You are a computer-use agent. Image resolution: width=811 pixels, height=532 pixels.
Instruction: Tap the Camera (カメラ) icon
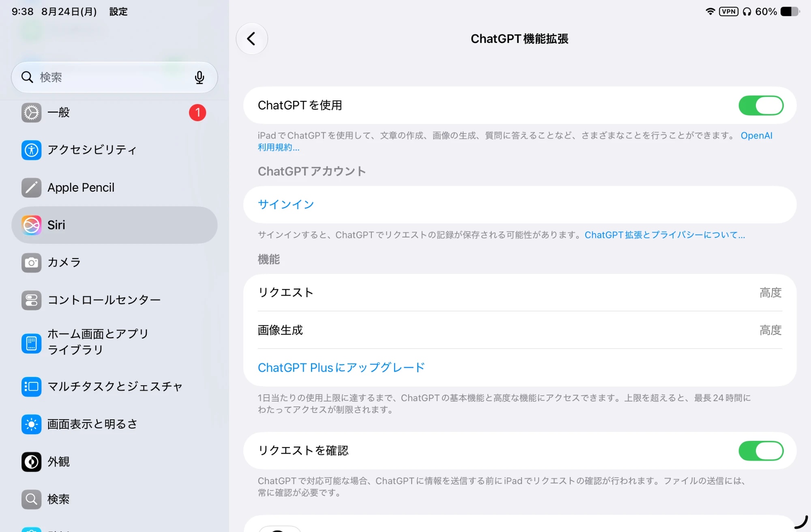pyautogui.click(x=31, y=263)
